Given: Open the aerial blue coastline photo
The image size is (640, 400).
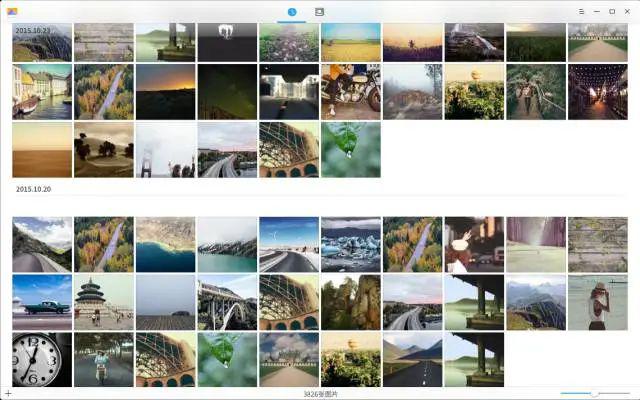Looking at the screenshot, I should coord(165,244).
